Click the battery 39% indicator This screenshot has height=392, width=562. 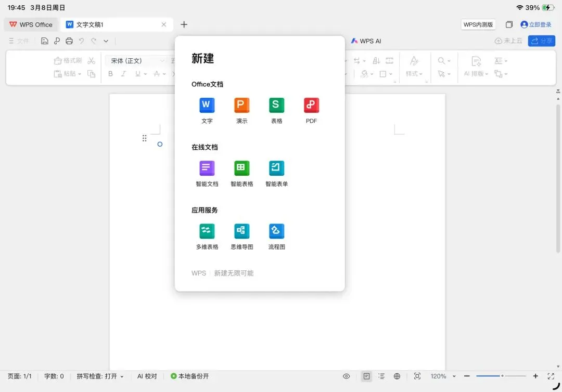(x=541, y=7)
